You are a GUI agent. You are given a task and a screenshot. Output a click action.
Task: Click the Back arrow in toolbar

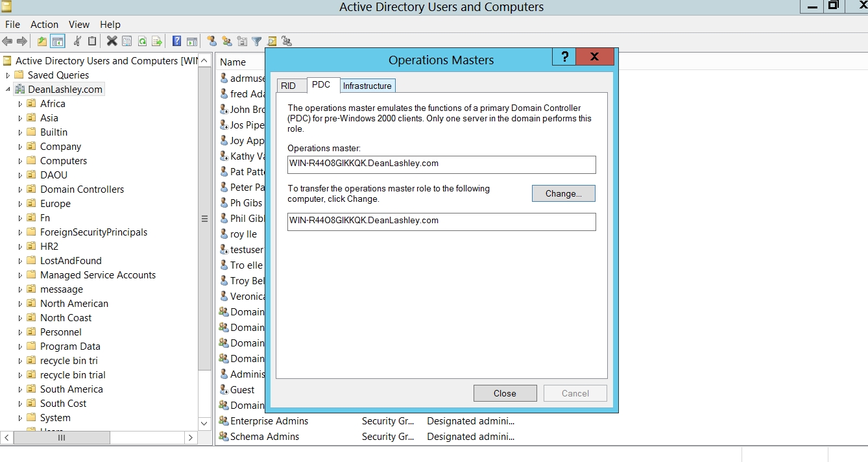point(8,42)
